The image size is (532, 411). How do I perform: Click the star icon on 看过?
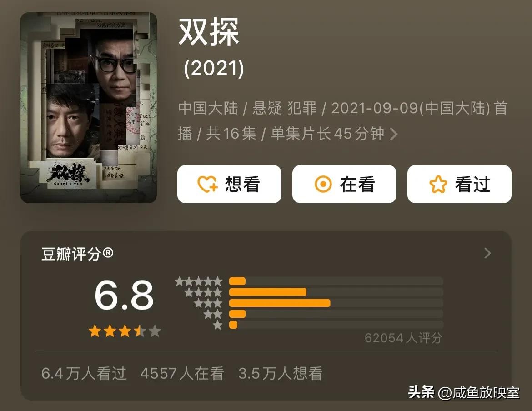pos(438,184)
